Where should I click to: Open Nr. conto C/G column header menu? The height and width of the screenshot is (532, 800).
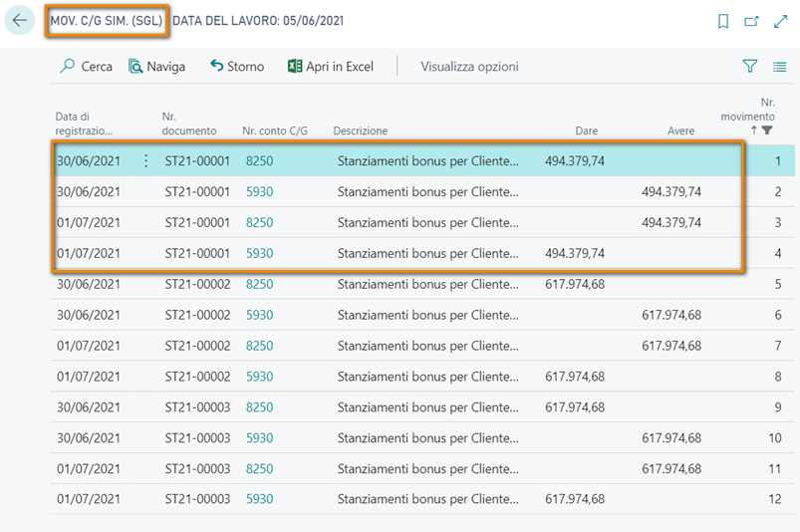(x=275, y=131)
